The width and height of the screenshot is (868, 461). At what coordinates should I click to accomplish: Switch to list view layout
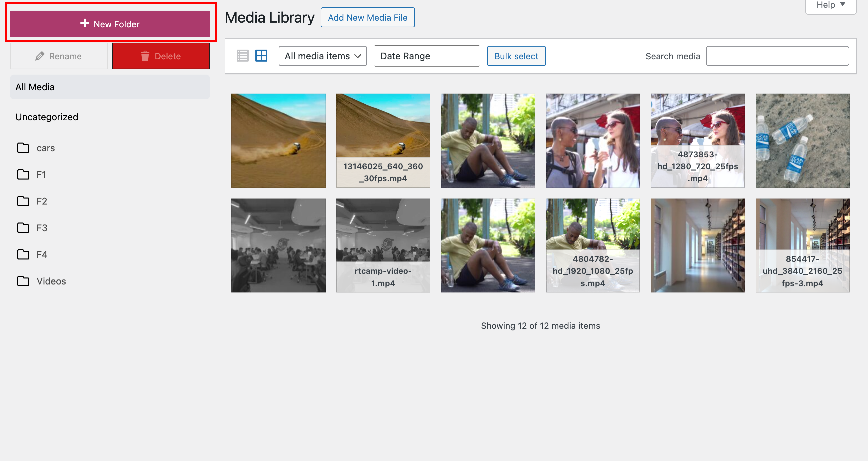(x=242, y=55)
